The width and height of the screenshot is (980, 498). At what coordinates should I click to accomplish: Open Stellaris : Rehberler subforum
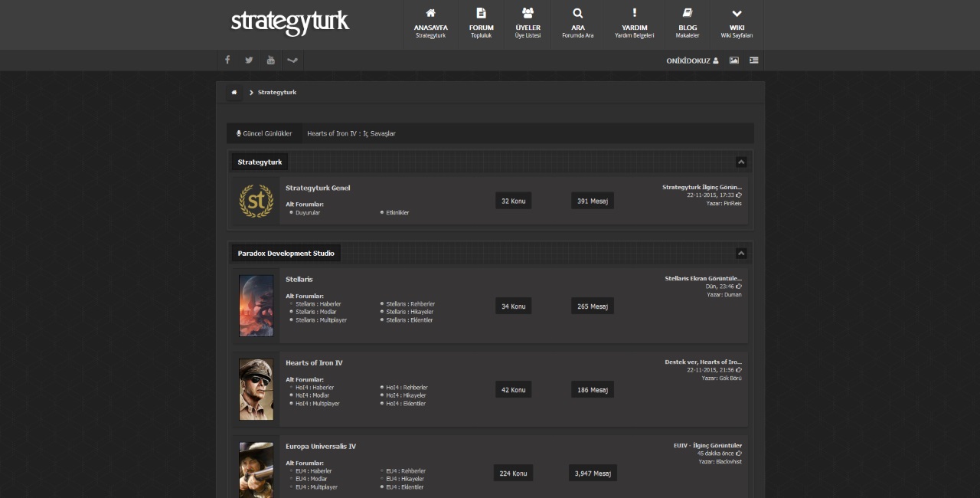pos(410,304)
